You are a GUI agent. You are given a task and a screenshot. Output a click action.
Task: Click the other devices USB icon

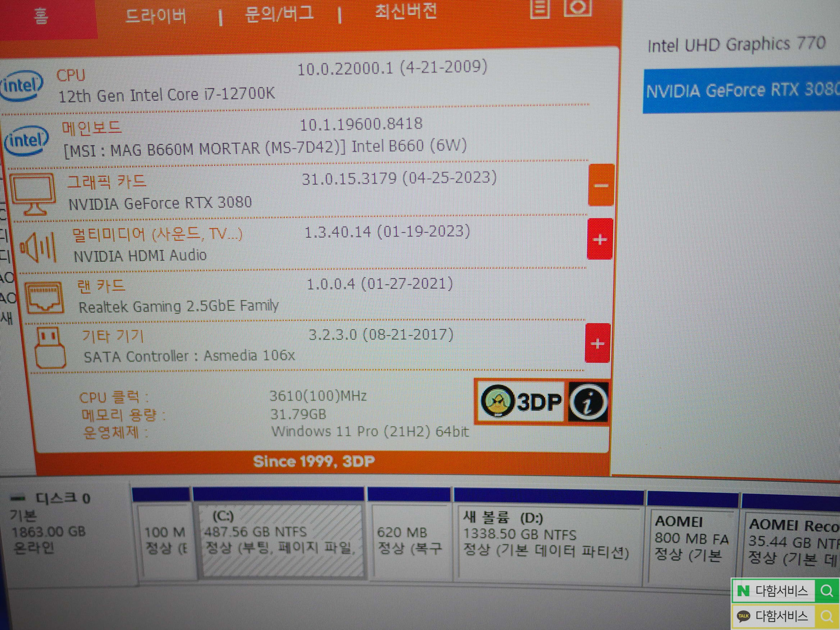49,348
